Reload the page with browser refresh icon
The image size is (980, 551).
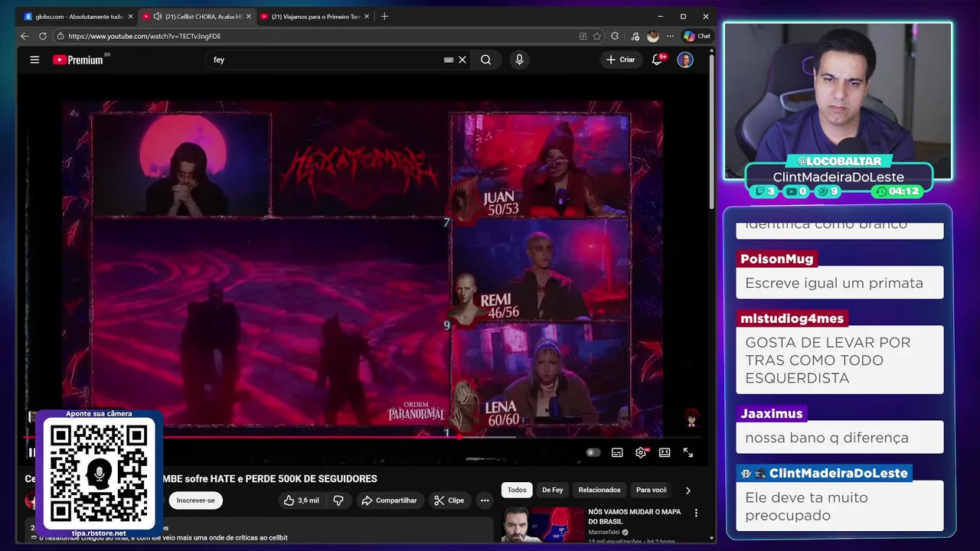point(43,36)
